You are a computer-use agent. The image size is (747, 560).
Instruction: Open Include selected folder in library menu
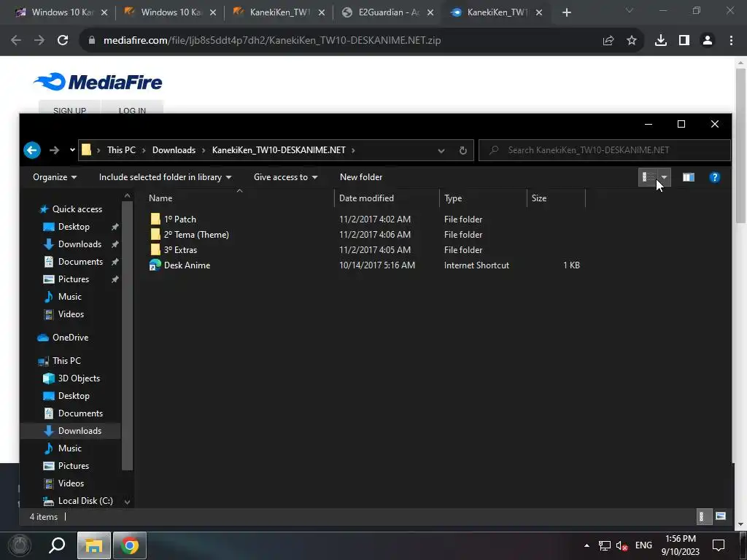click(x=165, y=177)
